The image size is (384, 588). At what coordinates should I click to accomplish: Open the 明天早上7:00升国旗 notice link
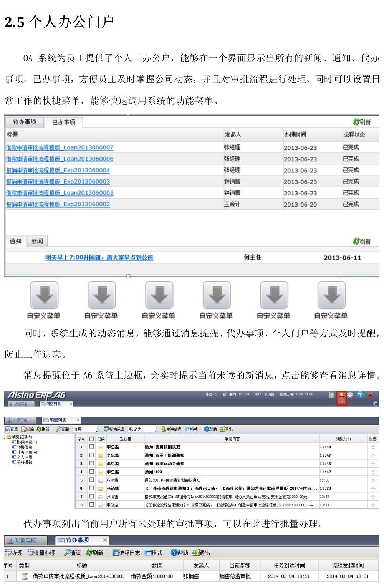[x=99, y=258]
